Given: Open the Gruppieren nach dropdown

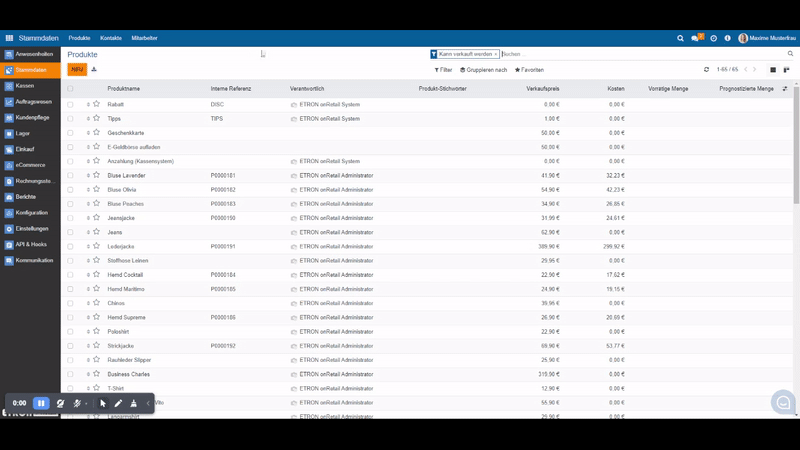Looking at the screenshot, I should point(484,70).
